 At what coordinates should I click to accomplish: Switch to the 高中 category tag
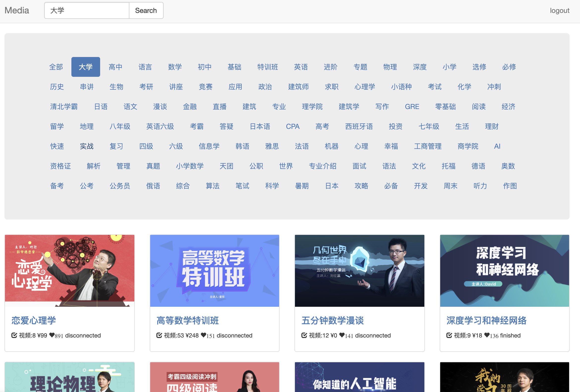(116, 67)
